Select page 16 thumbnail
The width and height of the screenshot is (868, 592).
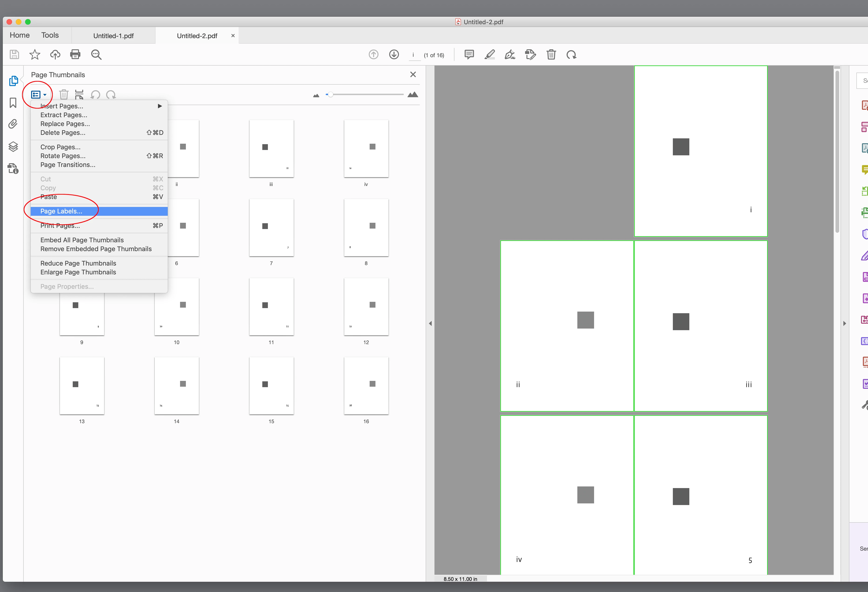point(366,385)
